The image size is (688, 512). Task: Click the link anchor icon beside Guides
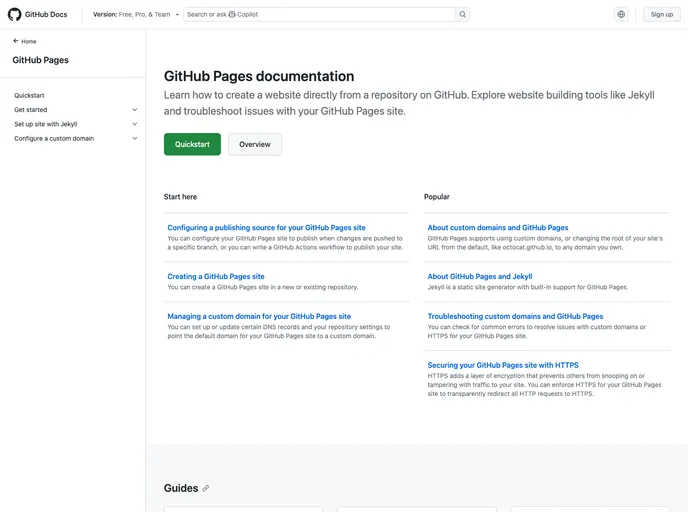[x=205, y=488]
